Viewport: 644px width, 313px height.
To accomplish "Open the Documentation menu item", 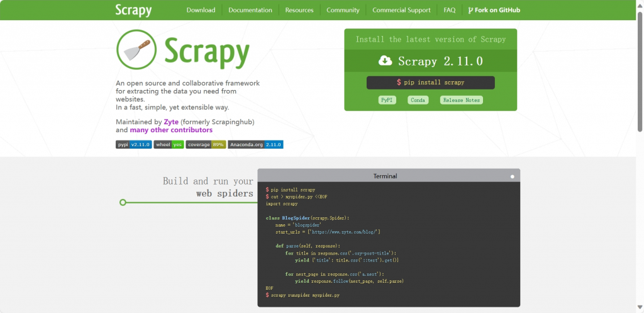I will point(250,10).
